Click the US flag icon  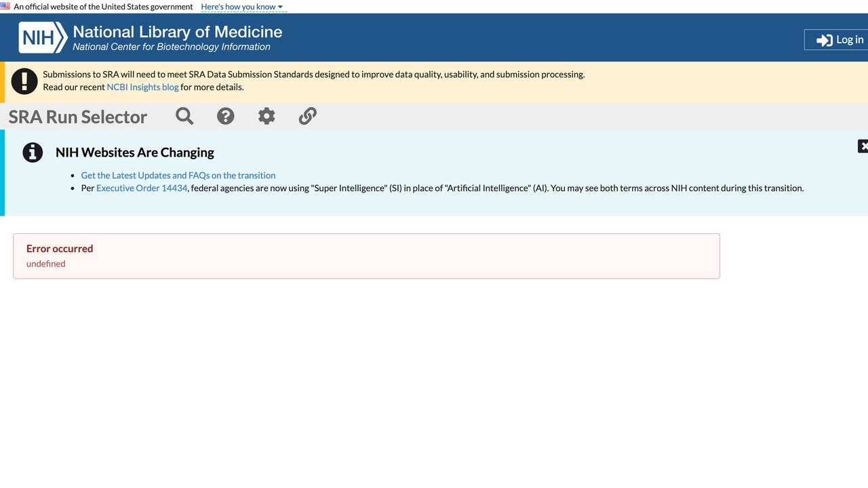pos(5,6)
